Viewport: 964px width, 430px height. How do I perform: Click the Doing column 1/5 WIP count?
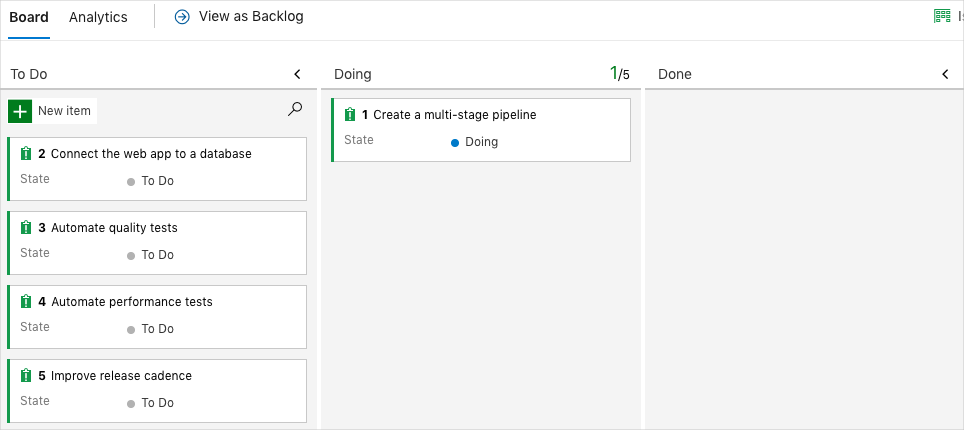pos(620,74)
